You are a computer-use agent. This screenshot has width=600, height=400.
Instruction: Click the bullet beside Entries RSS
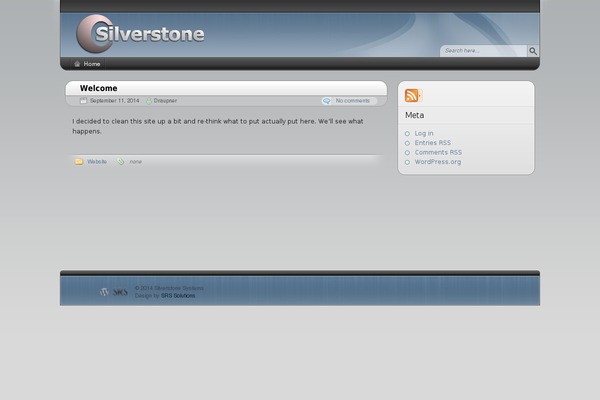click(407, 143)
